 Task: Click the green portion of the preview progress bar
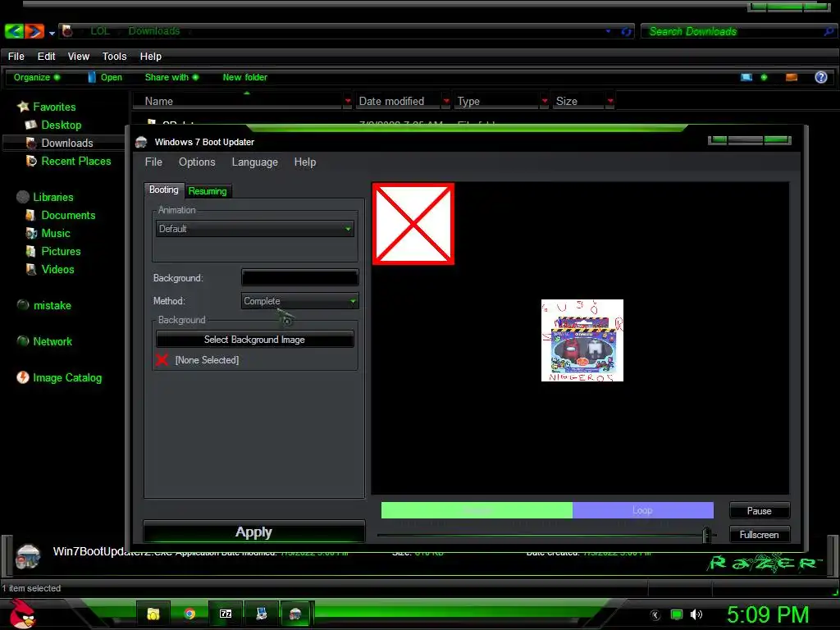point(477,510)
